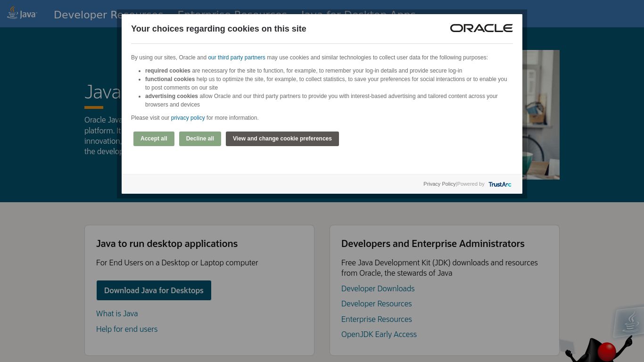The width and height of the screenshot is (644, 362).
Task: Click 'functional cookies' bullet text
Action: 326,83
